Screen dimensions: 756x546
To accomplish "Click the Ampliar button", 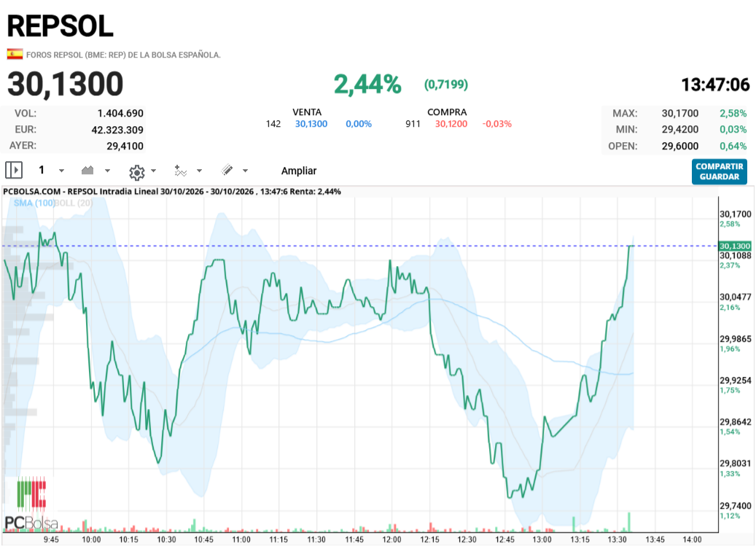I will tap(299, 171).
